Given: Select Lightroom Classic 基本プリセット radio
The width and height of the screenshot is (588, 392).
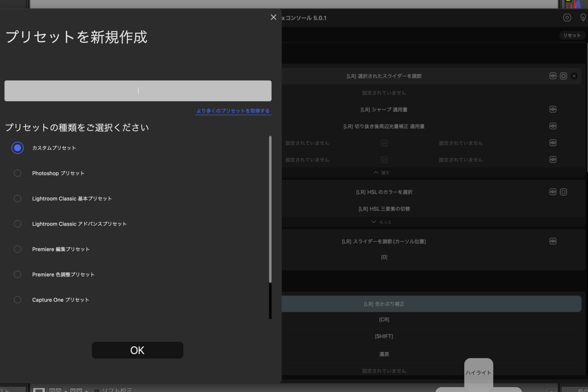Looking at the screenshot, I should [x=17, y=199].
